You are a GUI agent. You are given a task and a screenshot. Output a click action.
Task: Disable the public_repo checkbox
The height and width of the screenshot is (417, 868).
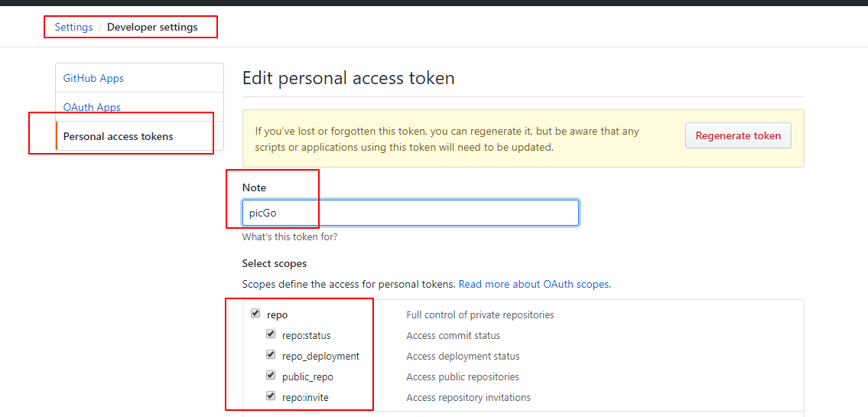(x=270, y=376)
